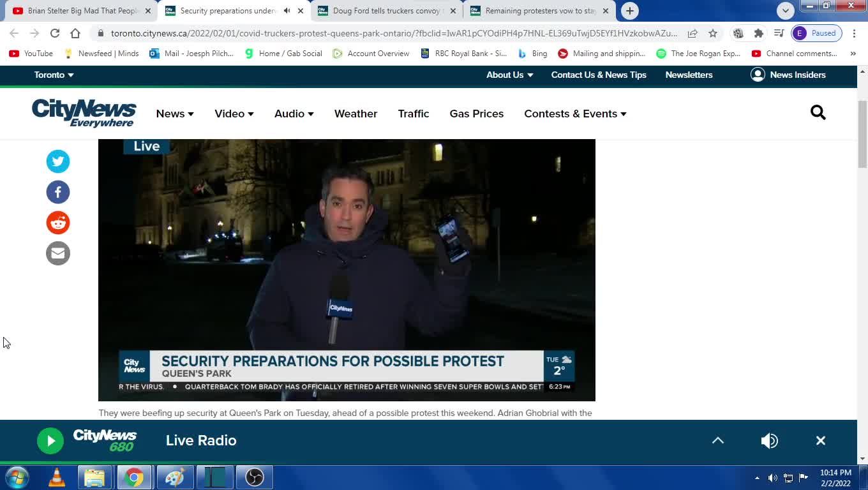Screen dimensions: 868x490
Task: Expand the About Us dropdown
Action: pyautogui.click(x=509, y=75)
